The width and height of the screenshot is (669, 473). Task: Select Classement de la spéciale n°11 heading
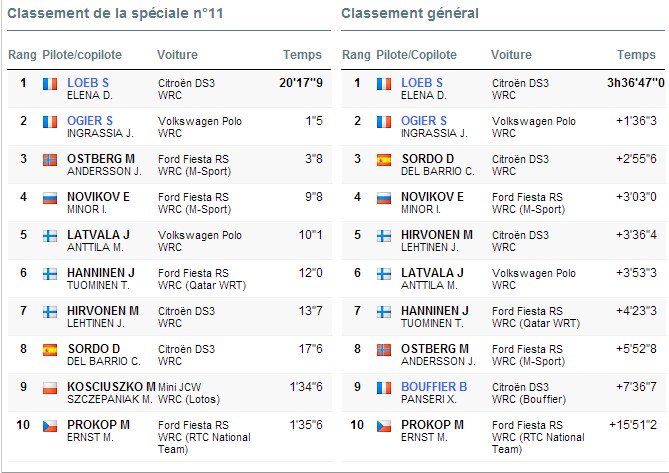pyautogui.click(x=116, y=13)
